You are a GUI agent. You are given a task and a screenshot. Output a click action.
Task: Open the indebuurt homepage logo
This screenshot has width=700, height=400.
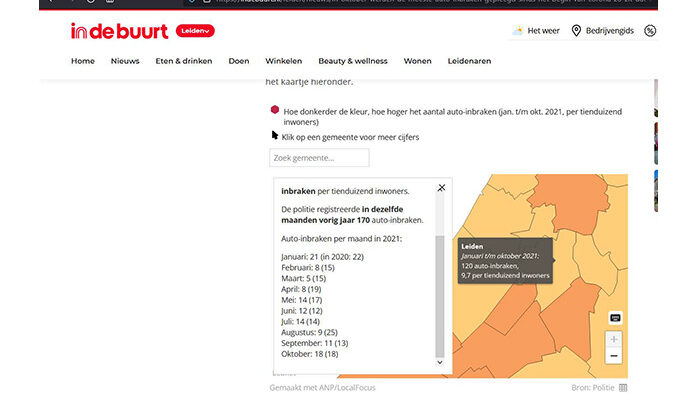(119, 31)
